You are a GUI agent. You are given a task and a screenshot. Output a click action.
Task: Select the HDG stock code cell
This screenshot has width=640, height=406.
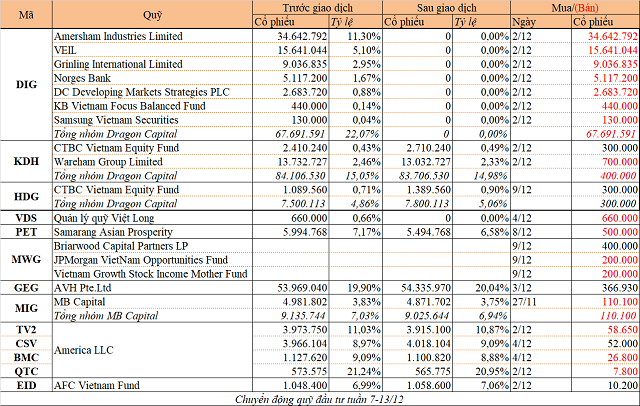[x=26, y=197]
